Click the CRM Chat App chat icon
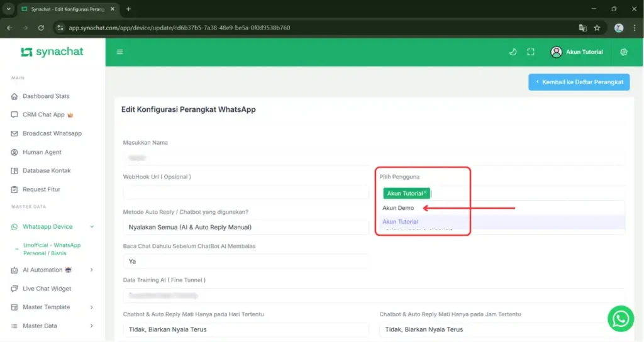Screen dimensions: 644x342 coord(14,114)
